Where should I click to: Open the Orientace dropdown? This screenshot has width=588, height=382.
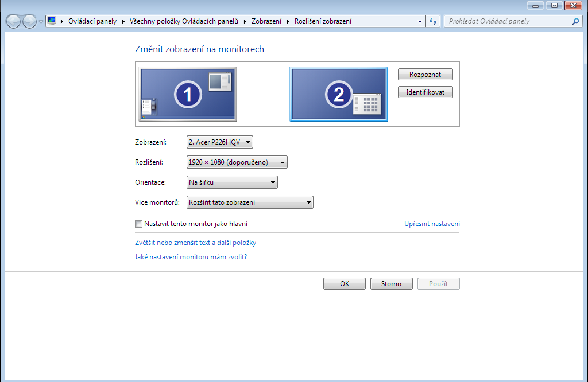click(x=232, y=182)
